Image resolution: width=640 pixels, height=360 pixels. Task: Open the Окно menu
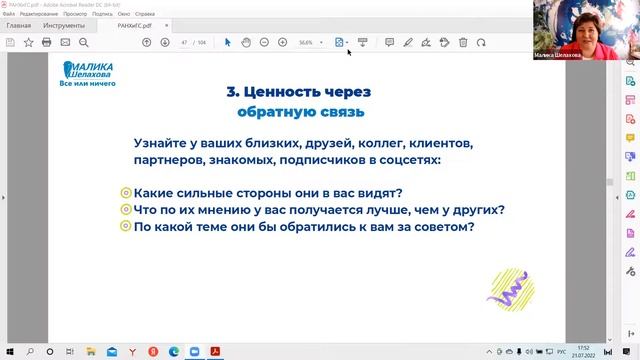point(124,14)
